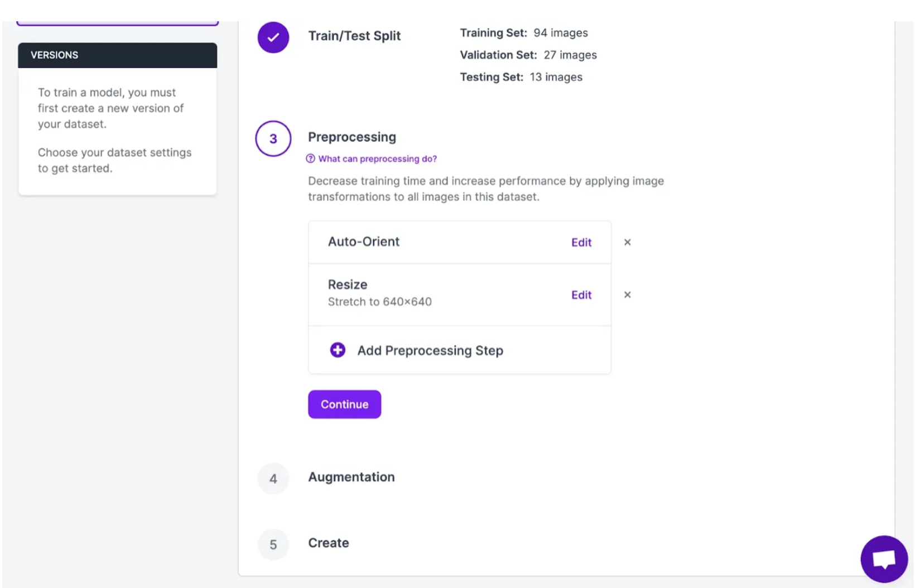Click the Preprocessing section title
This screenshot has width=915, height=588.
tap(351, 137)
